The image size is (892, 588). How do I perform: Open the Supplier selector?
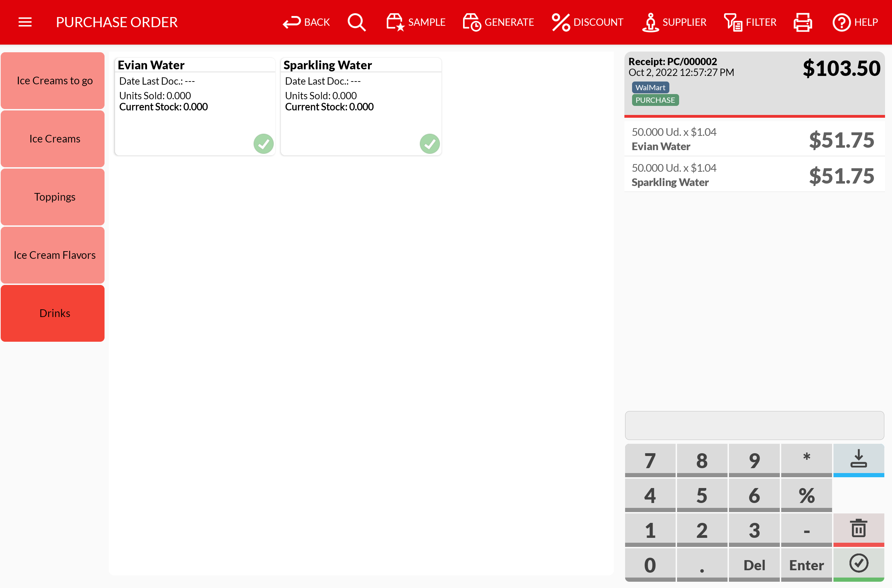(x=675, y=22)
